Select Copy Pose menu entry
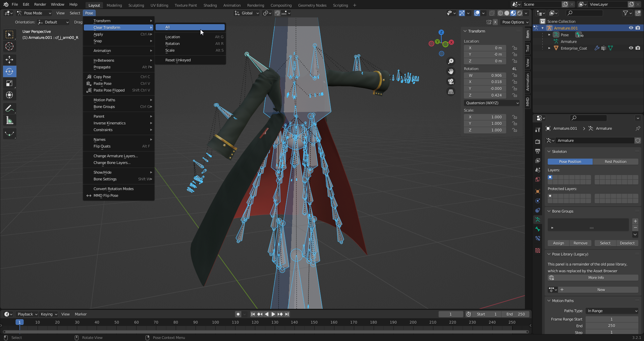Screen dimensions: 644x341 point(119,77)
